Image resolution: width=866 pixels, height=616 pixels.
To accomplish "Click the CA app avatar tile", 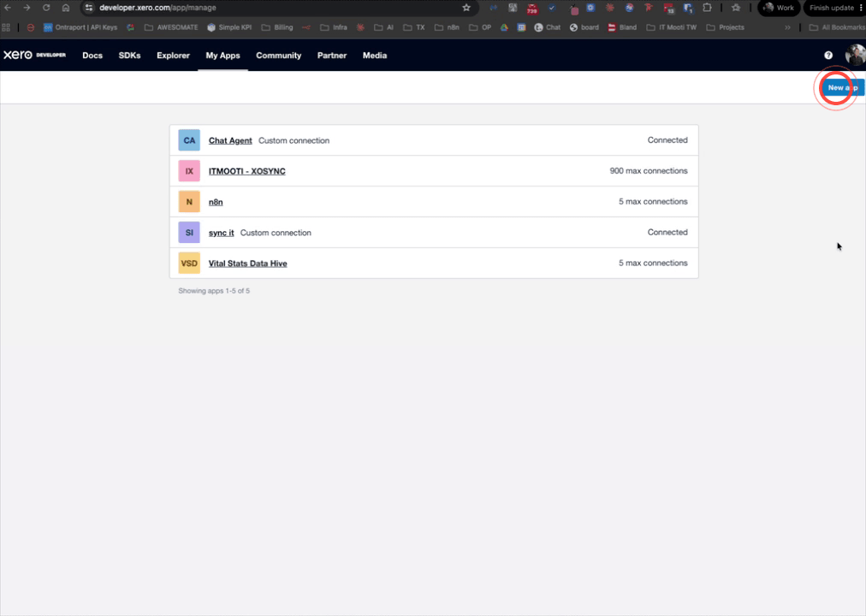I will pos(189,140).
